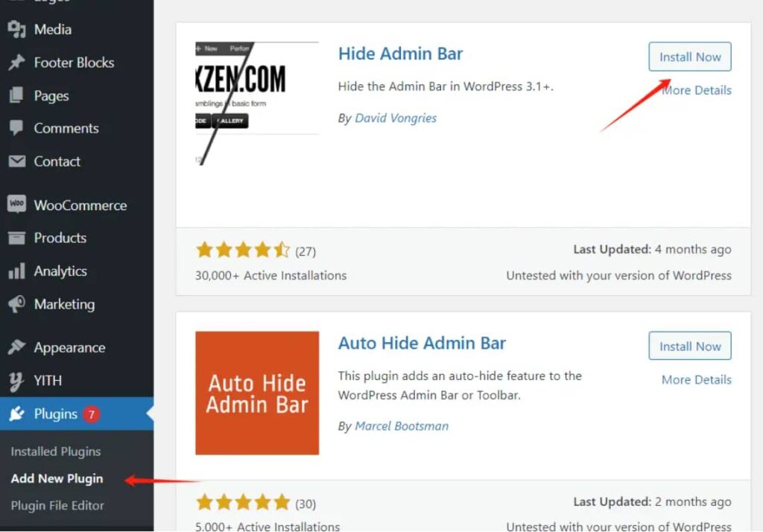The height and width of the screenshot is (532, 763).
Task: Click the Pages stacked-sheets icon
Action: coord(16,95)
